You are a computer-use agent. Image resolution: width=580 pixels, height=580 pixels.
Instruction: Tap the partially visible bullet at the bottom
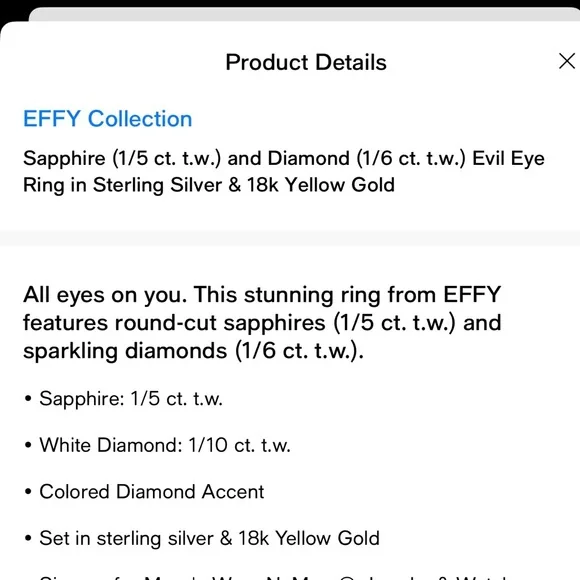point(272,576)
